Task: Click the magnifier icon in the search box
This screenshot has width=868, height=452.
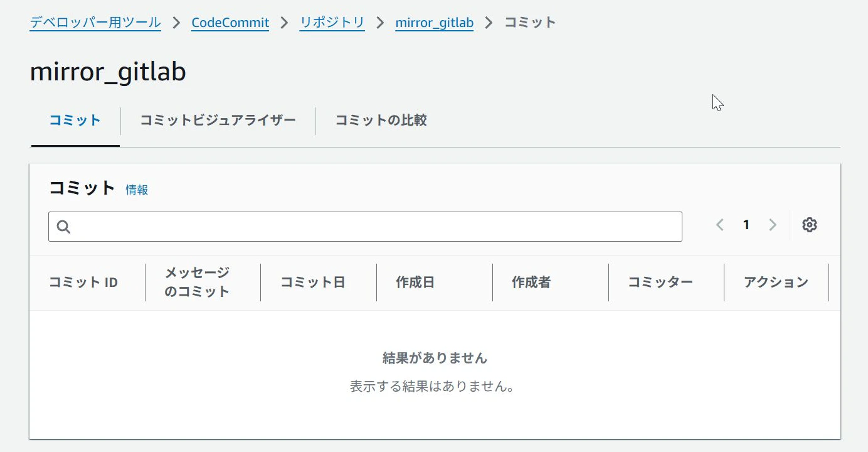Action: tap(63, 227)
